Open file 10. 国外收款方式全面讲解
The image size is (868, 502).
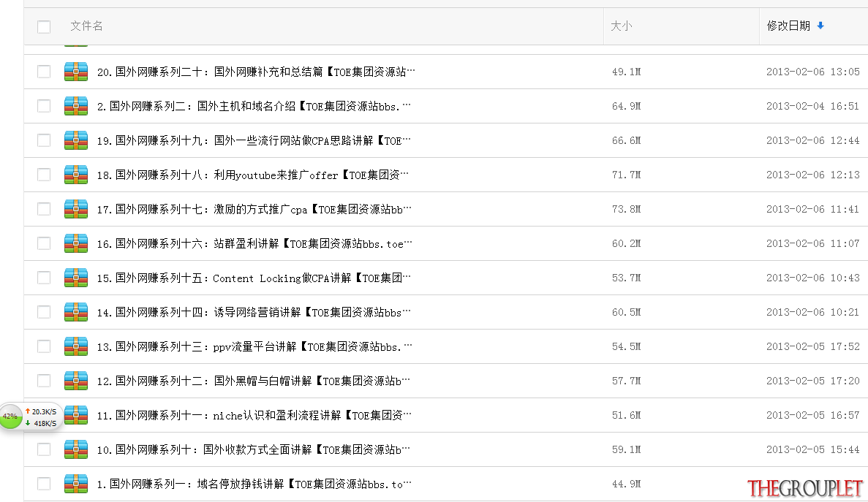(x=254, y=449)
